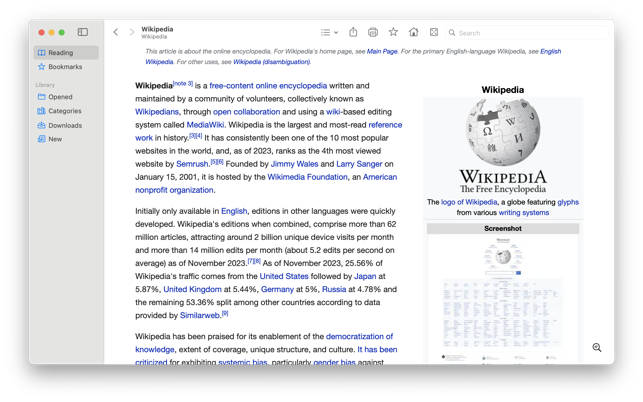Open the Opened library section
643x402 pixels.
click(x=60, y=97)
